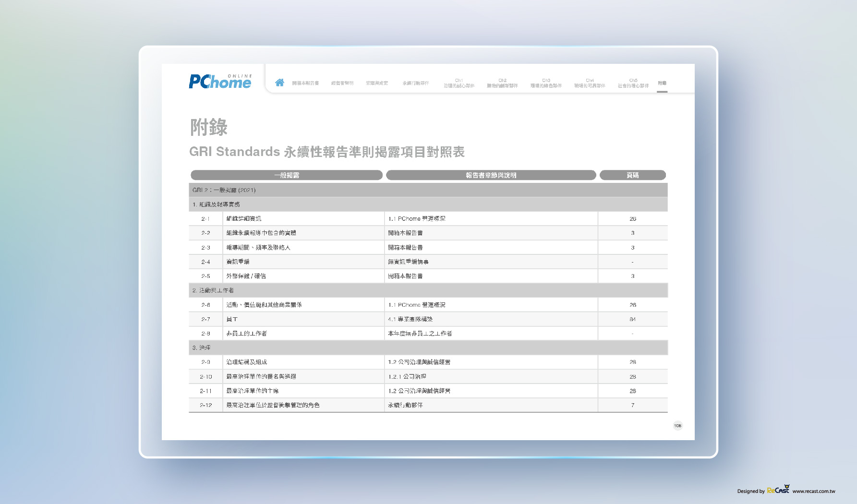Click the ReCast designer logo
This screenshot has height=504, width=857.
778,489
